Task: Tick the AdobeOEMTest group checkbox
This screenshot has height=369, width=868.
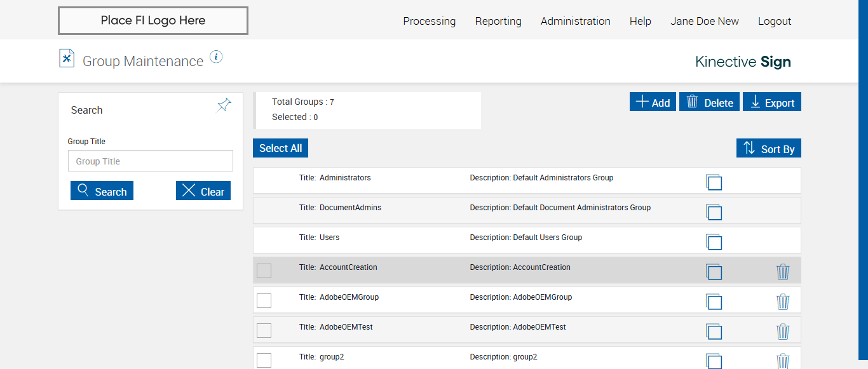Action: tap(264, 330)
